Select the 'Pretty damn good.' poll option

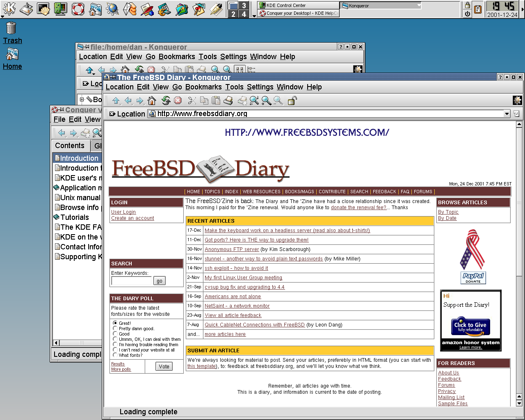[x=115, y=329]
